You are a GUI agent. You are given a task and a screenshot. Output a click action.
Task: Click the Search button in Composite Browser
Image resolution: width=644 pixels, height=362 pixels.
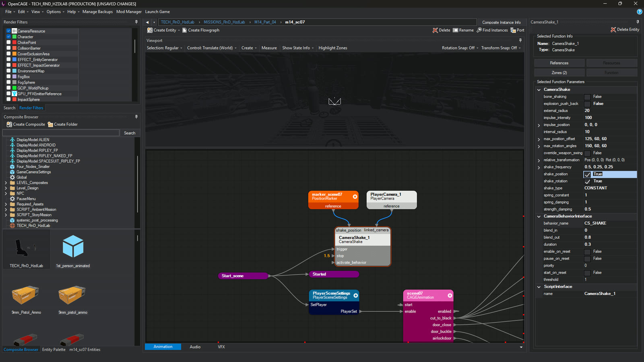coord(130,133)
